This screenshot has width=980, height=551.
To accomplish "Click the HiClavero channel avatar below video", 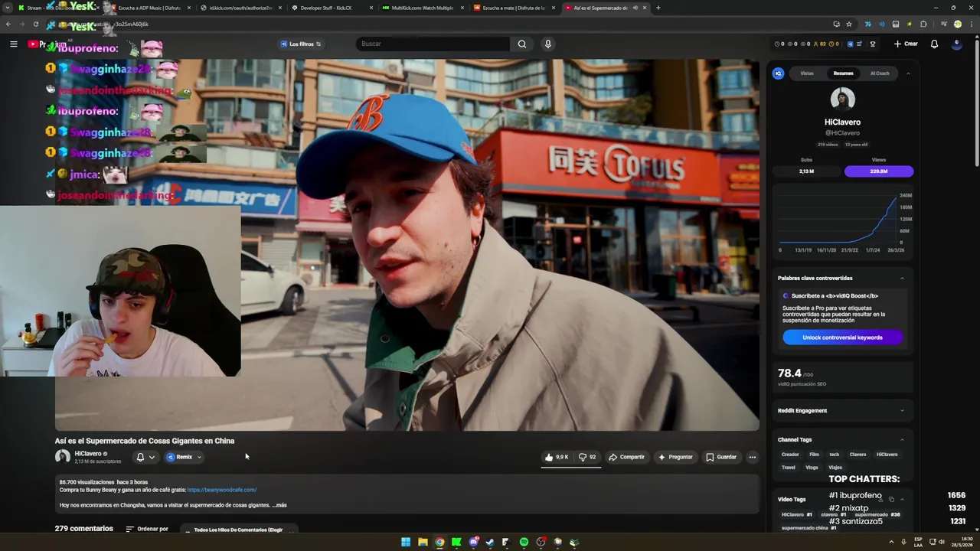I will coord(62,457).
